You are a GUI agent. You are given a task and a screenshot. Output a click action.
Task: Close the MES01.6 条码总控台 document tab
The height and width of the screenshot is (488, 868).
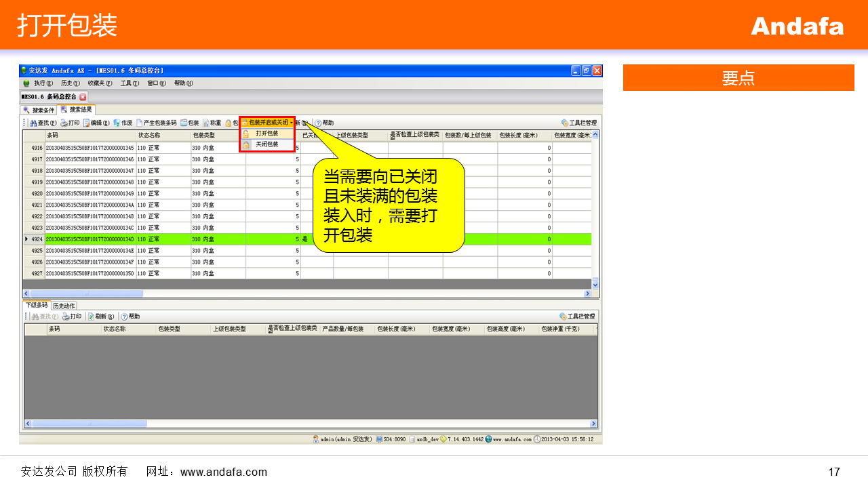(x=83, y=97)
